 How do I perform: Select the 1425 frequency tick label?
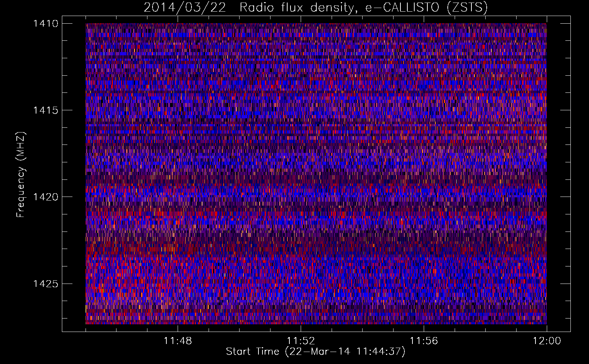point(46,284)
